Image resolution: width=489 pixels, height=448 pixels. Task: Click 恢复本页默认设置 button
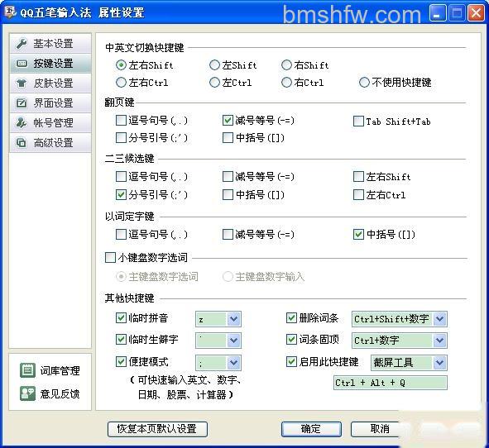pos(157,429)
